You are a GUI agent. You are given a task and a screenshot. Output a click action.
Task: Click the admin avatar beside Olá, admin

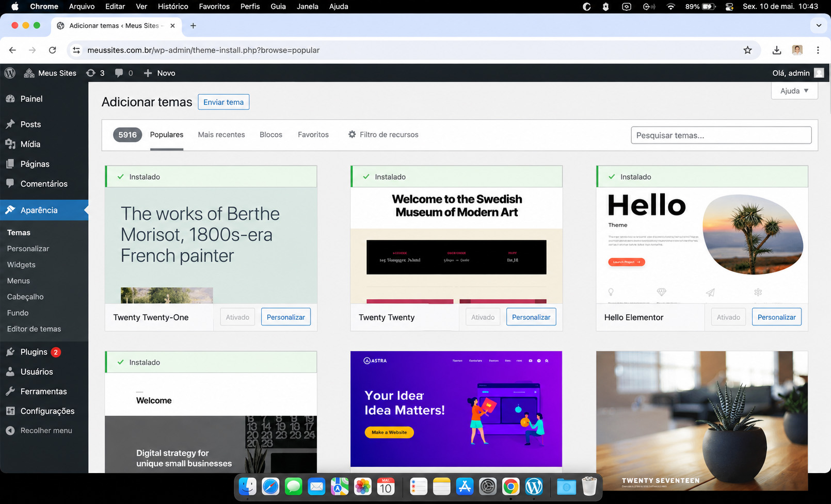pos(819,73)
